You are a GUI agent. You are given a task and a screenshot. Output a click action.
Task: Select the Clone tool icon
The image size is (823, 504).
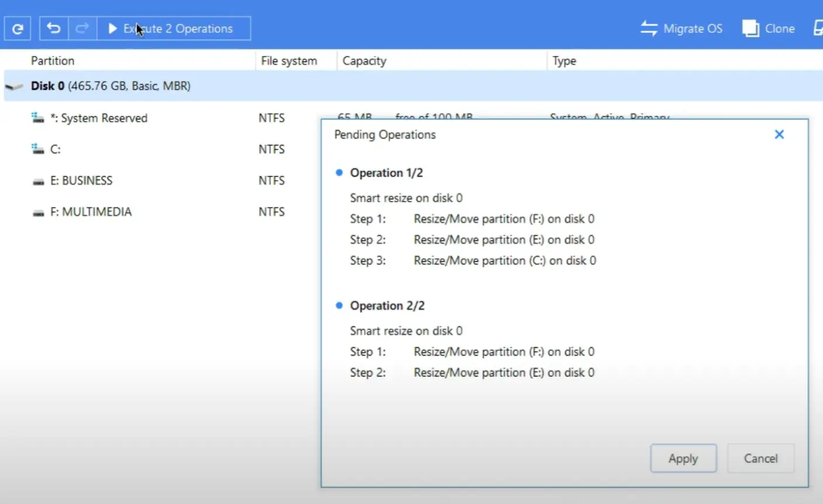[x=751, y=27]
